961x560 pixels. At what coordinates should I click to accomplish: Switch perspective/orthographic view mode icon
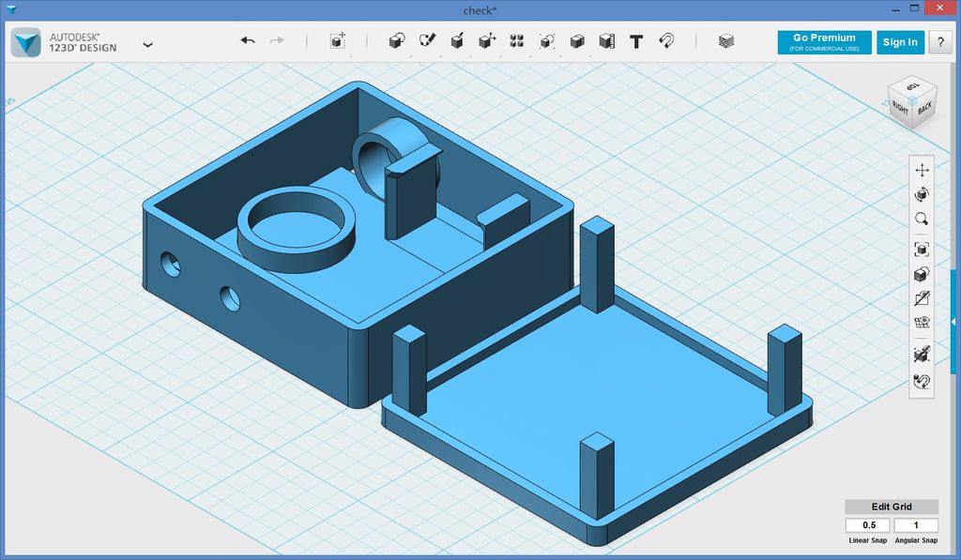(922, 274)
